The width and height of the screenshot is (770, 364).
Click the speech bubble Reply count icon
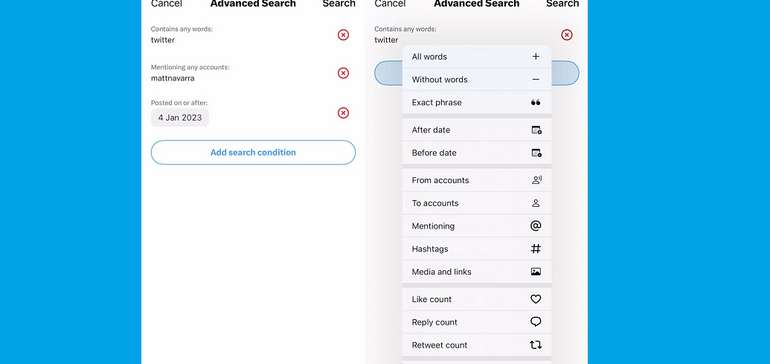point(536,322)
